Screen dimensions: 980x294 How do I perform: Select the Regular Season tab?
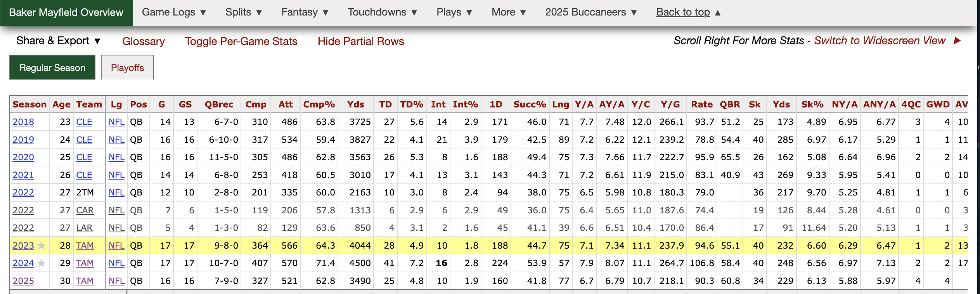52,68
